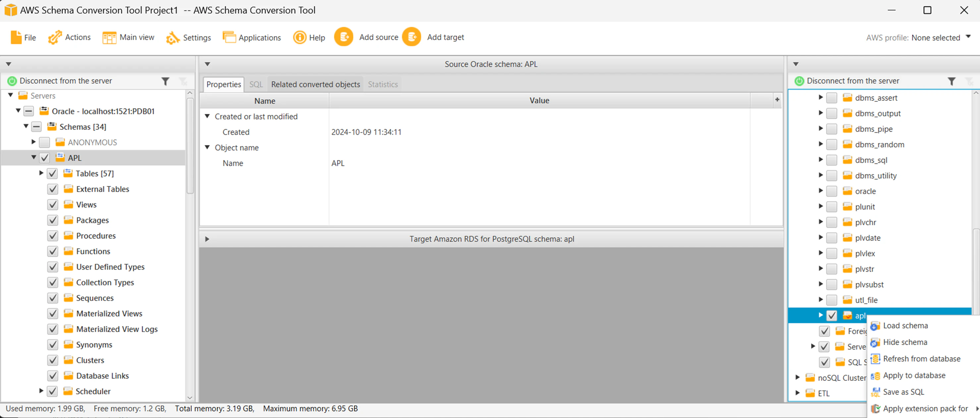Open the Settings menu label
The height and width of the screenshot is (418, 980).
197,38
